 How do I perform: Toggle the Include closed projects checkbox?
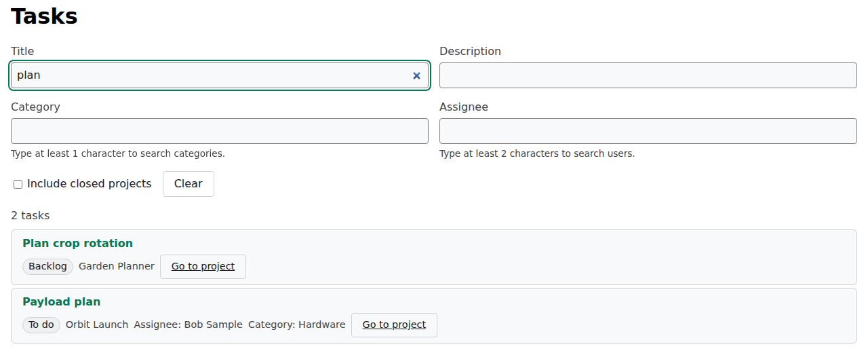pos(18,184)
